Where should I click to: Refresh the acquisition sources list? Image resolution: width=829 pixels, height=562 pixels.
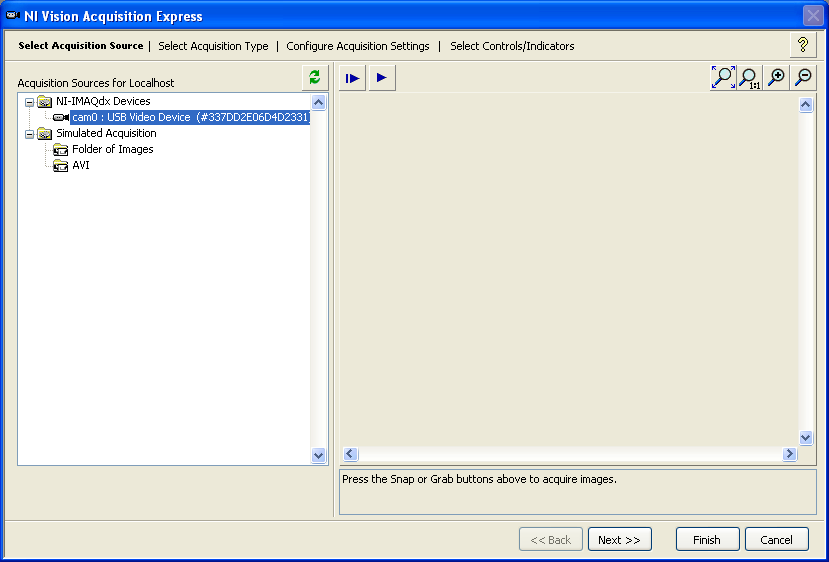(x=315, y=78)
